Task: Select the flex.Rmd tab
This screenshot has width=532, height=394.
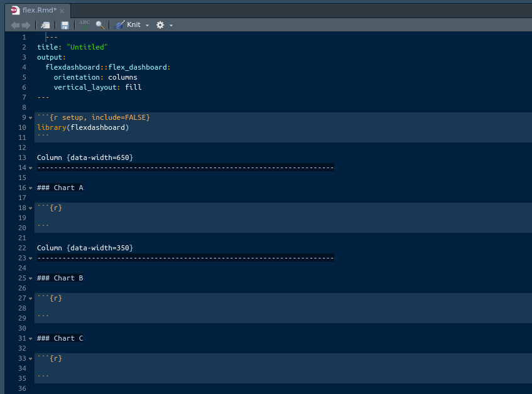Action: coord(39,11)
